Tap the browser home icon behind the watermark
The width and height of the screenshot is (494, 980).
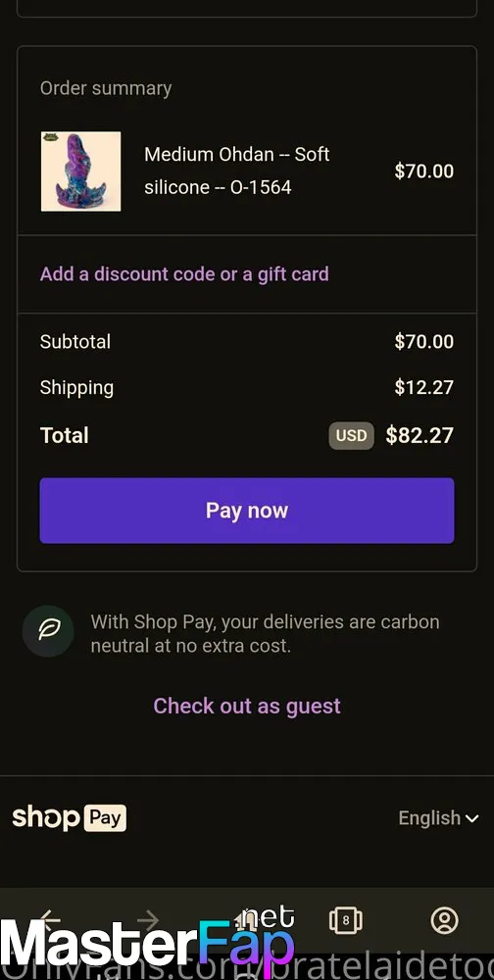coord(247,920)
